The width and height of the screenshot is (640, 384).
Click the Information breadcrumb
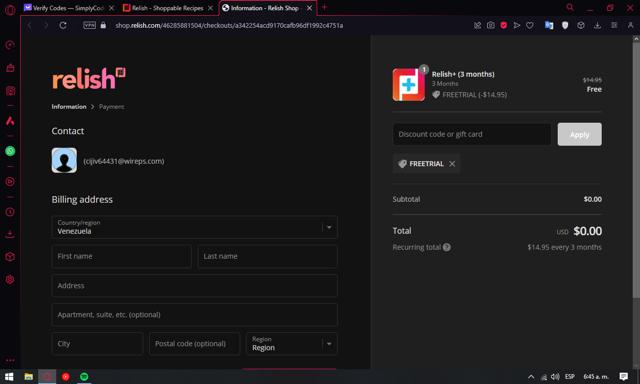69,107
